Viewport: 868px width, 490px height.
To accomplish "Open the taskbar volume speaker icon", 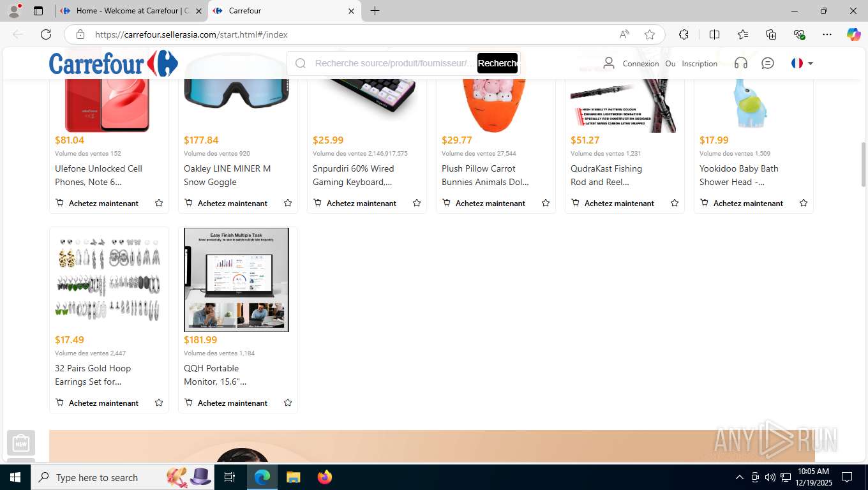I will (770, 477).
